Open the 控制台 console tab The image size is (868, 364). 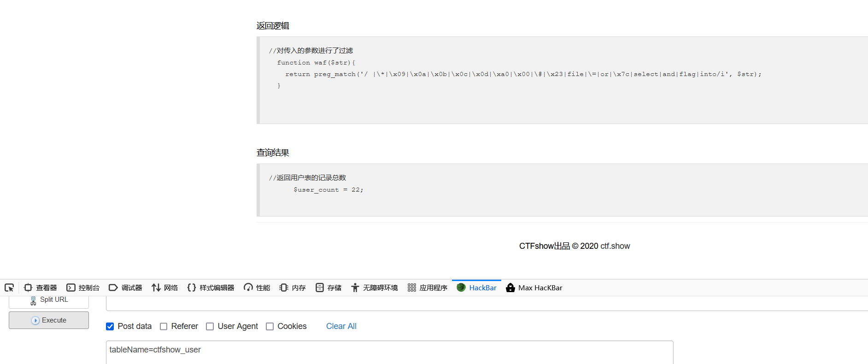(x=83, y=288)
